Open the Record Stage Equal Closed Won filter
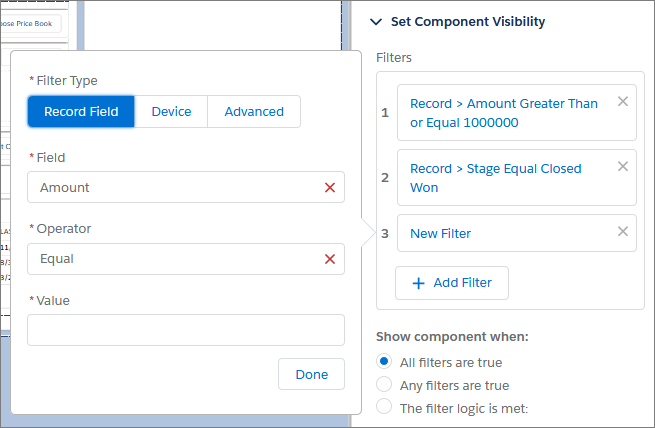Screen dimensions: 655x428 (x=495, y=178)
